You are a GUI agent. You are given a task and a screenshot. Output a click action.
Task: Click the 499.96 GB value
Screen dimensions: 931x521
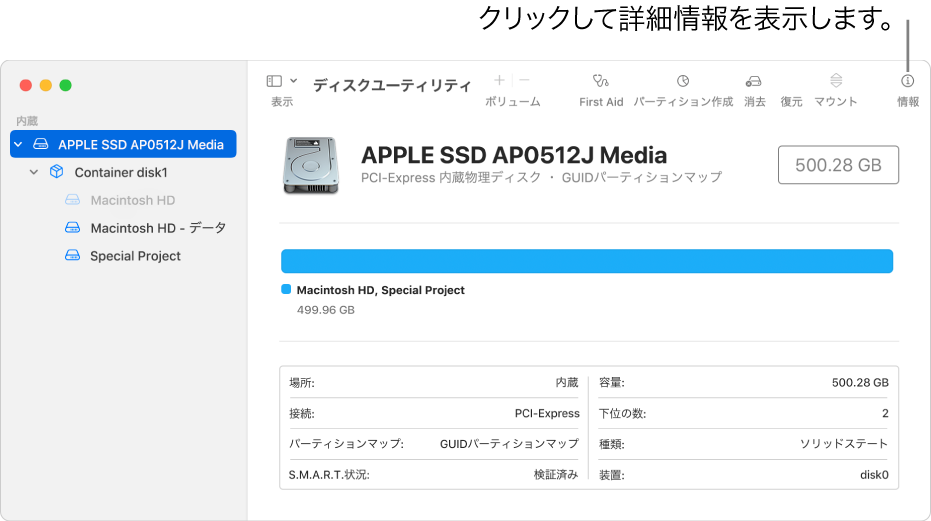click(325, 310)
